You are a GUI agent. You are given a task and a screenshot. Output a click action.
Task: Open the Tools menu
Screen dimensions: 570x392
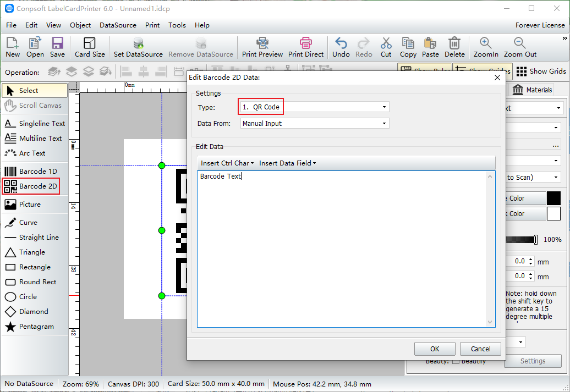pos(177,25)
